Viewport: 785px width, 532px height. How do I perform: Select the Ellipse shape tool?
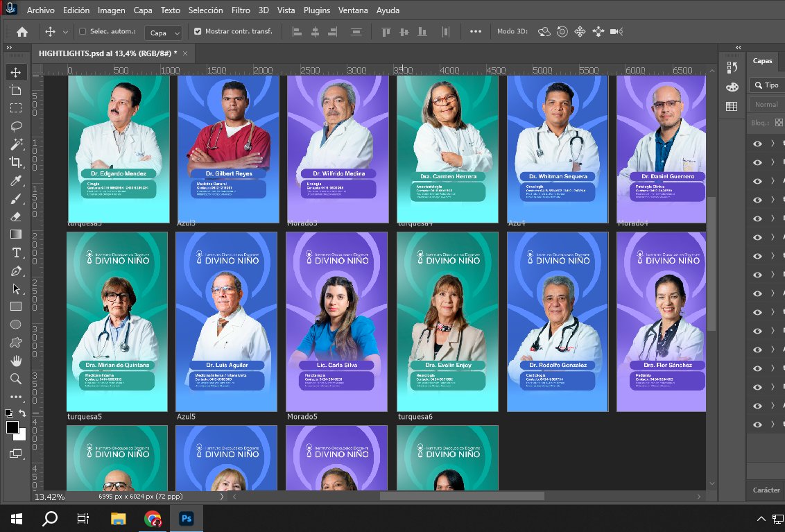coord(16,325)
